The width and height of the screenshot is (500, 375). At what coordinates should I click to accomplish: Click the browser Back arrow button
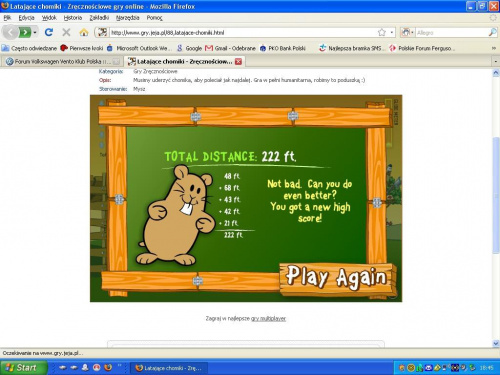click(x=10, y=32)
